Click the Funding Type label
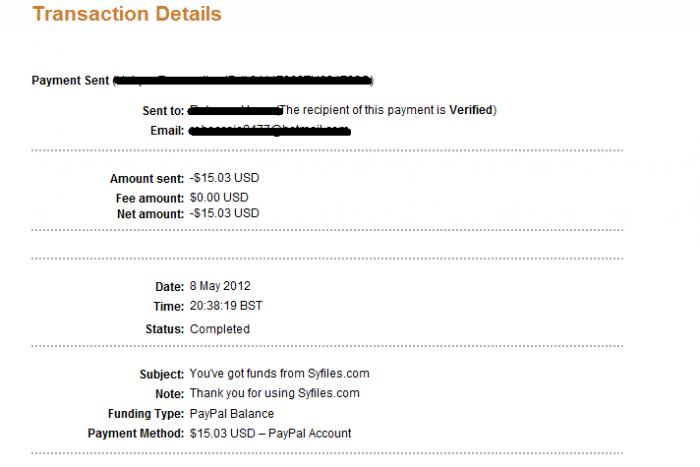 [x=145, y=413]
